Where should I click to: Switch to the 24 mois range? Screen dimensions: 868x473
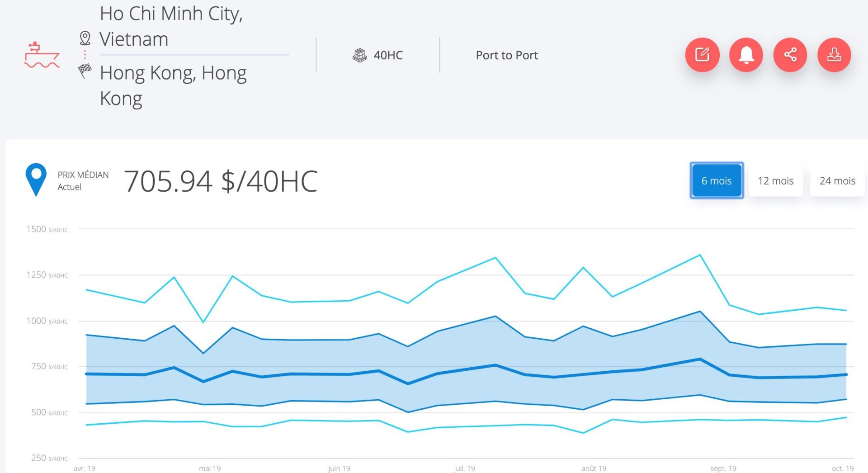(837, 180)
